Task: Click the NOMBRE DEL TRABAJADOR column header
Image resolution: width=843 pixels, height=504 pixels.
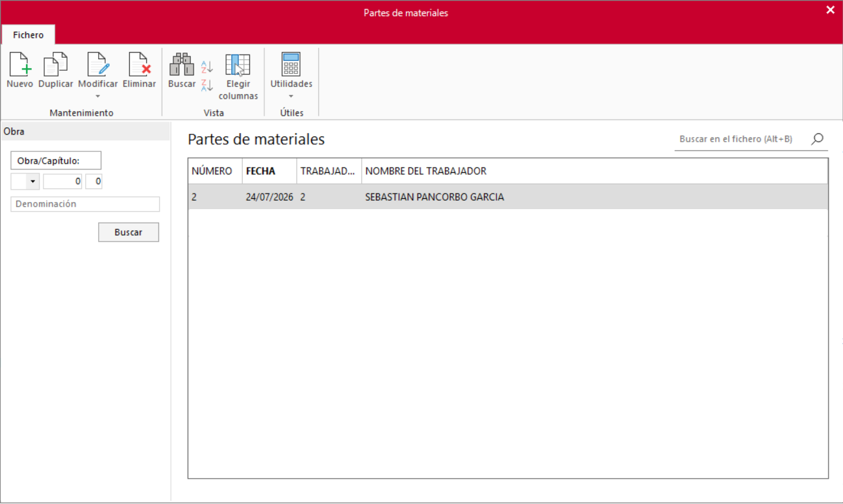Action: tap(594, 171)
